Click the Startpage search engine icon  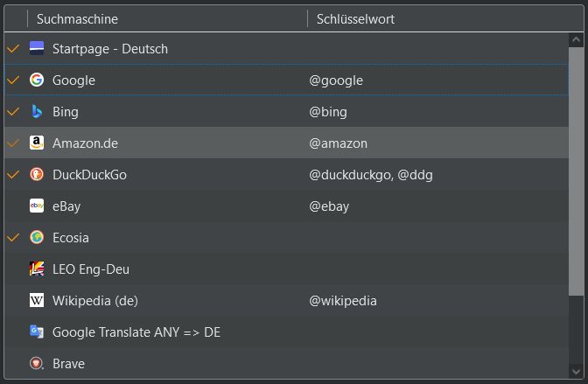pyautogui.click(x=37, y=48)
